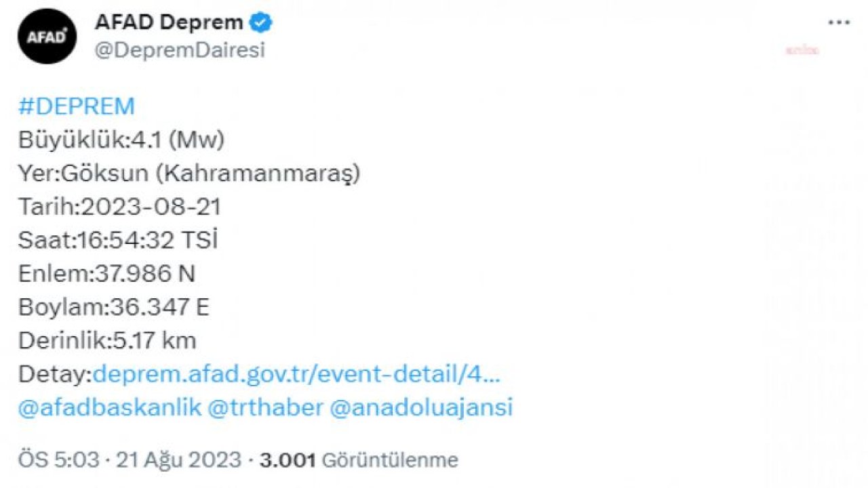The height and width of the screenshot is (488, 868).
Task: Click the Derinlik:5.17 km line
Action: tap(107, 340)
